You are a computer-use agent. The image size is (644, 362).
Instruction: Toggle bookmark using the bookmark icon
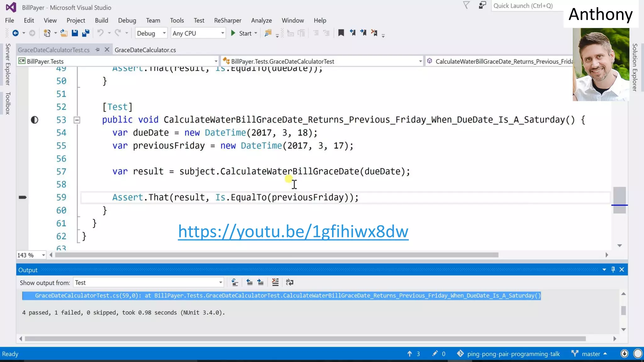(x=341, y=33)
